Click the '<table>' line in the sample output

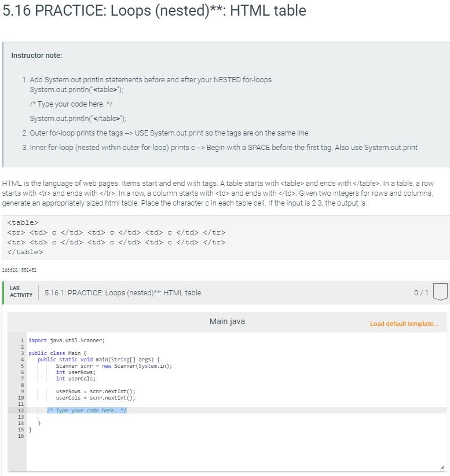23,222
